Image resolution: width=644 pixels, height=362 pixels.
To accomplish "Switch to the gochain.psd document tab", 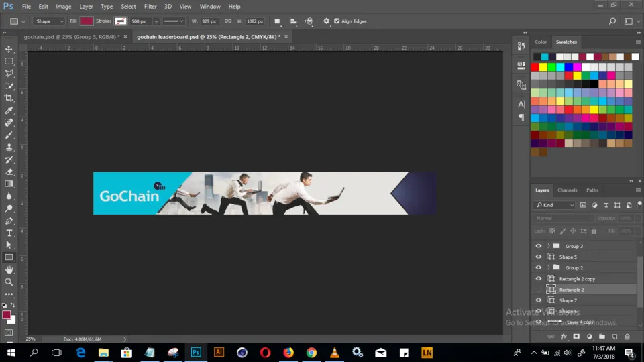I will coord(72,36).
